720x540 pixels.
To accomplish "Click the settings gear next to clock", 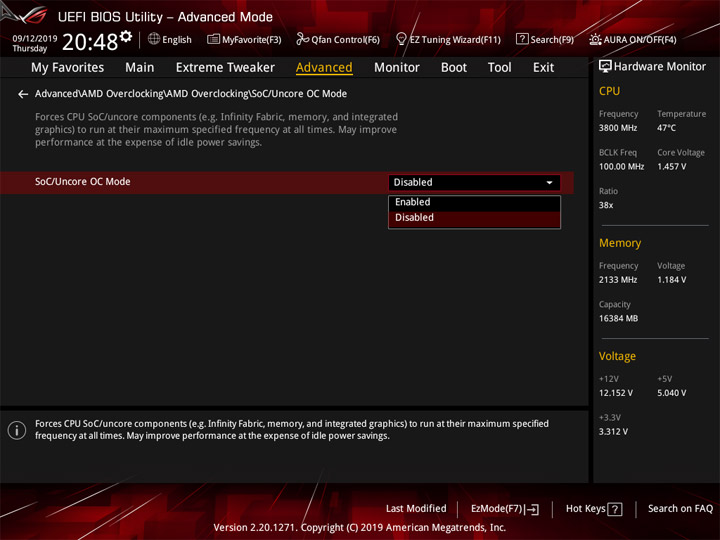I will [x=126, y=36].
